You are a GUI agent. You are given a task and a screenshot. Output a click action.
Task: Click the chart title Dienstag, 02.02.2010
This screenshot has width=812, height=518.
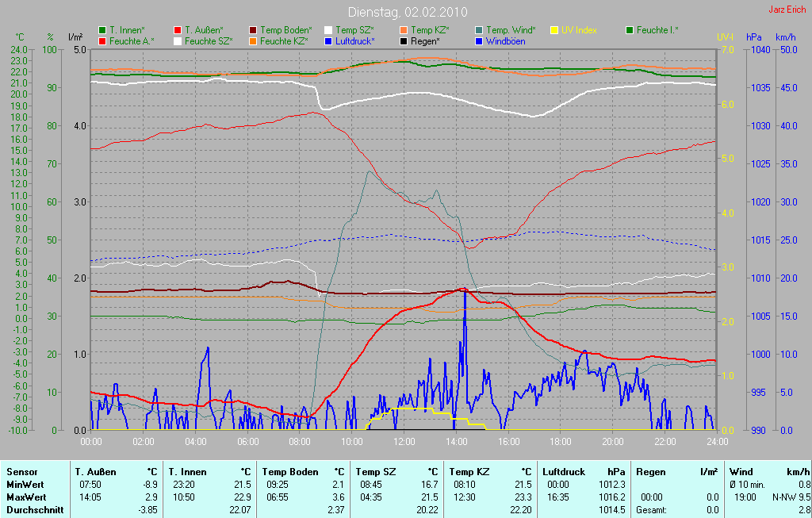point(408,13)
